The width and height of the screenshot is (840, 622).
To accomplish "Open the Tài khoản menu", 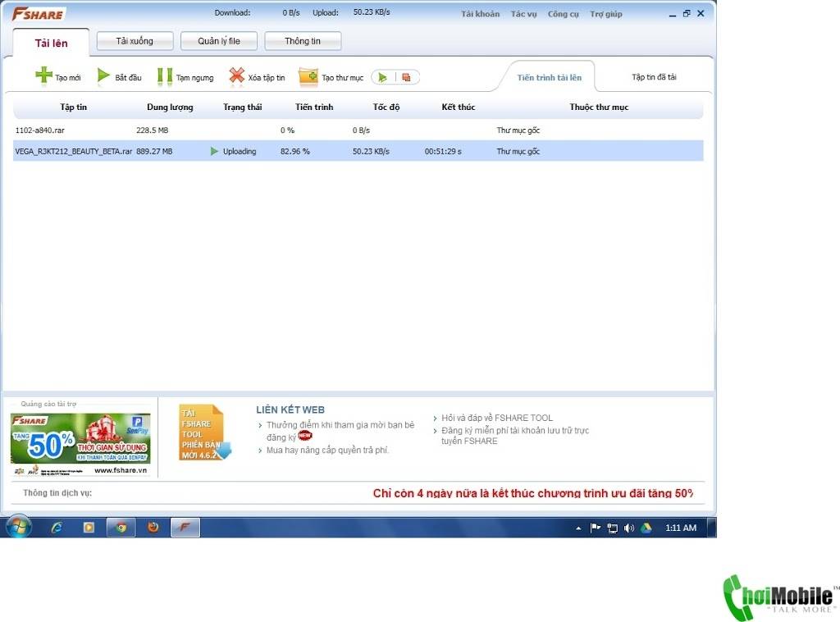I will click(x=480, y=14).
